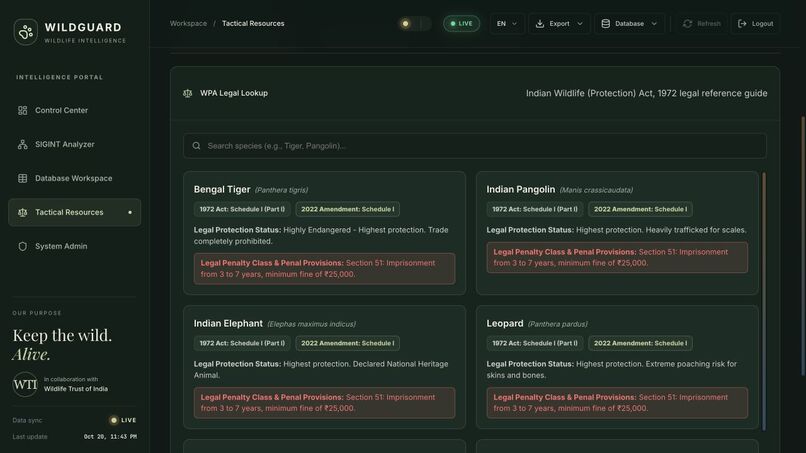Click the Workspace breadcrumb link

click(188, 24)
